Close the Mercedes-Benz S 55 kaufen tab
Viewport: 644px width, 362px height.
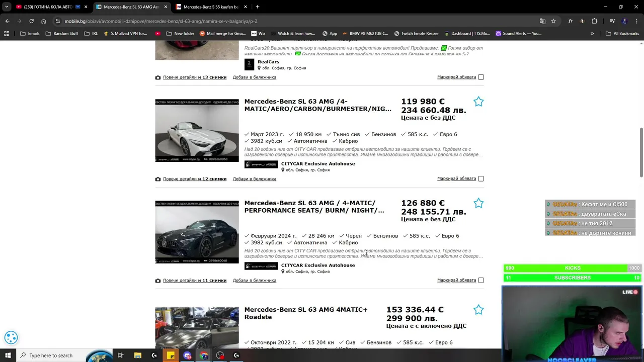click(x=246, y=7)
